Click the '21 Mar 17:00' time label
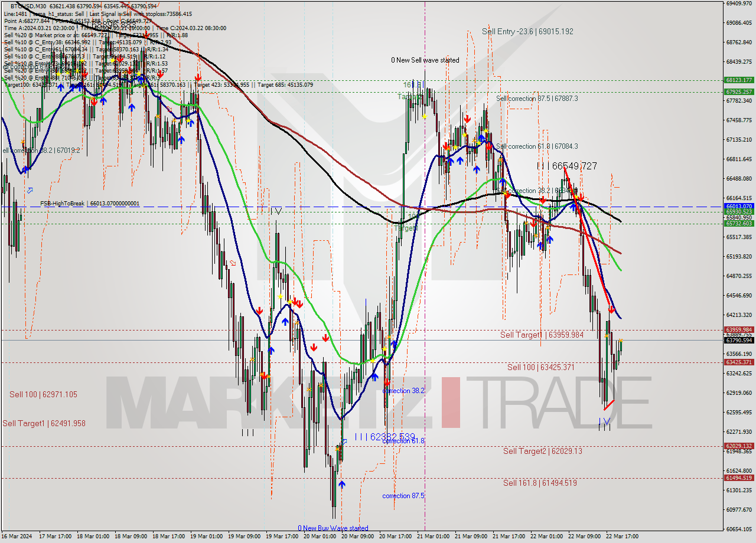The image size is (756, 543). 508,537
